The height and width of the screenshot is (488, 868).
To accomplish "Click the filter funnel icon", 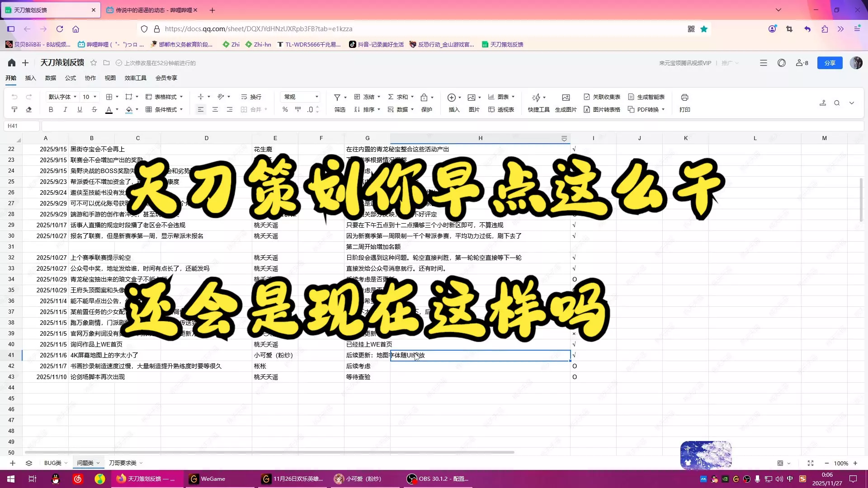I will pyautogui.click(x=337, y=97).
